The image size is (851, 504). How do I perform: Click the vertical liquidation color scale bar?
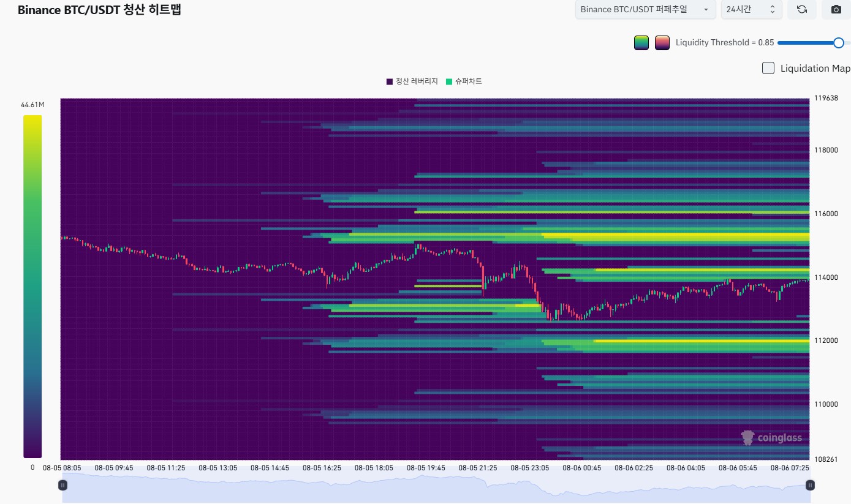click(x=32, y=286)
